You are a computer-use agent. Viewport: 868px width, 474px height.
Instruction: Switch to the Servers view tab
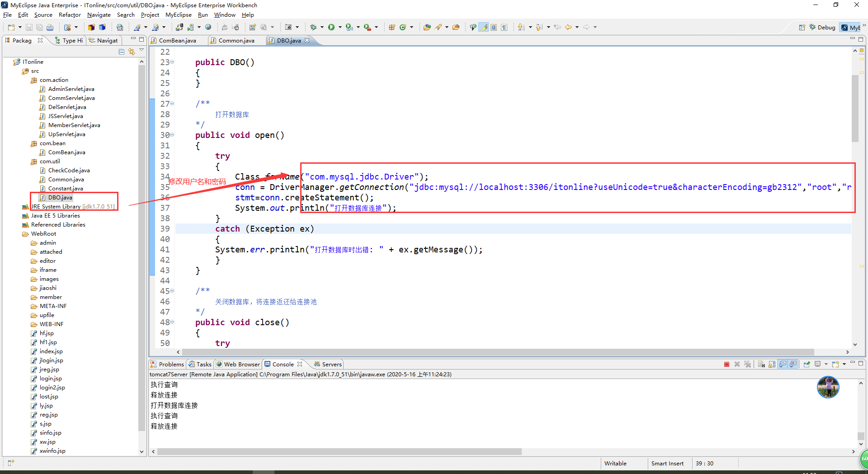328,364
